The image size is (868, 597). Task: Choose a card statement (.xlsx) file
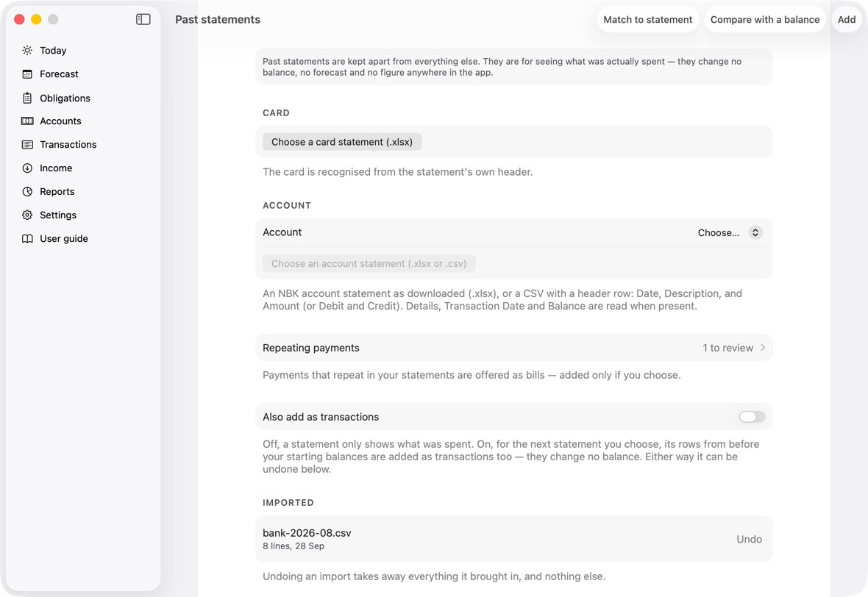click(x=342, y=142)
